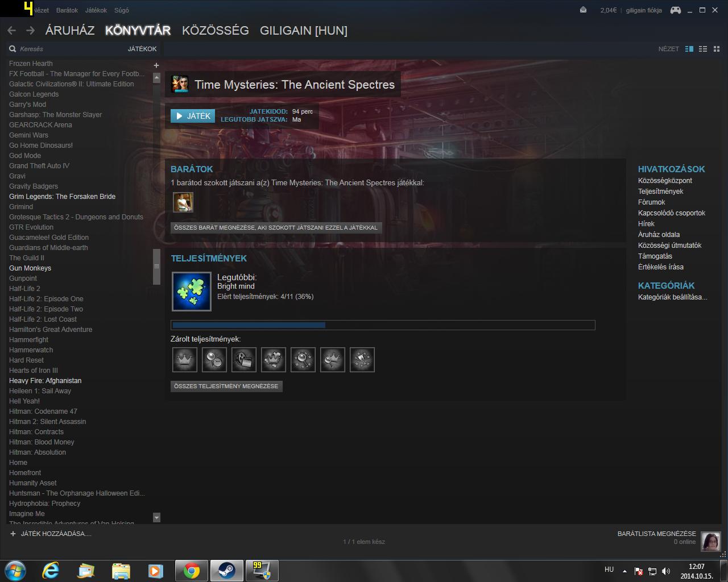
Task: Select Garry's Mod in the game list
Action: 27,105
